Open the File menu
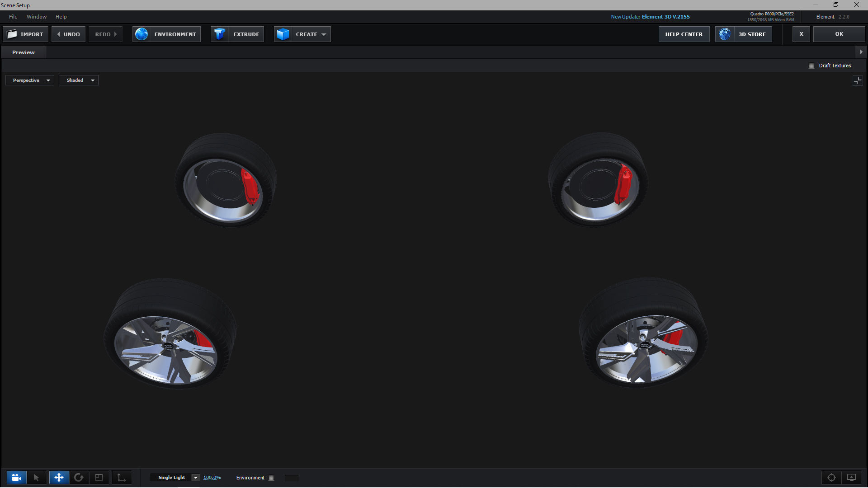Screen dimensions: 868x488 (x=13, y=17)
